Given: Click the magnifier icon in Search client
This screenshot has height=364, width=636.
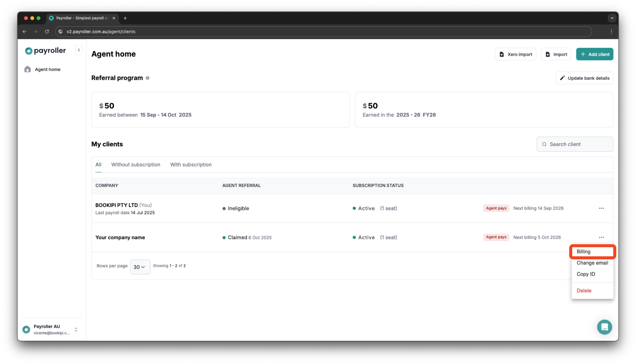Looking at the screenshot, I should (x=544, y=144).
